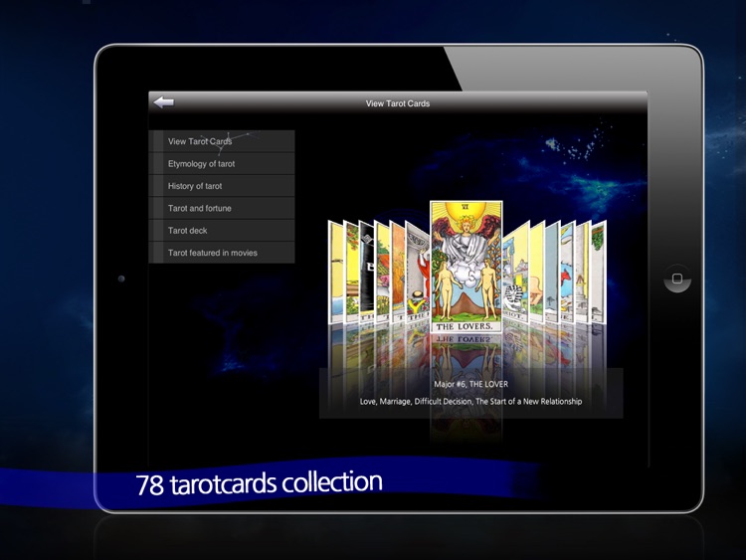
Task: Click the '78 tarotcards collection' banner text
Action: click(260, 483)
